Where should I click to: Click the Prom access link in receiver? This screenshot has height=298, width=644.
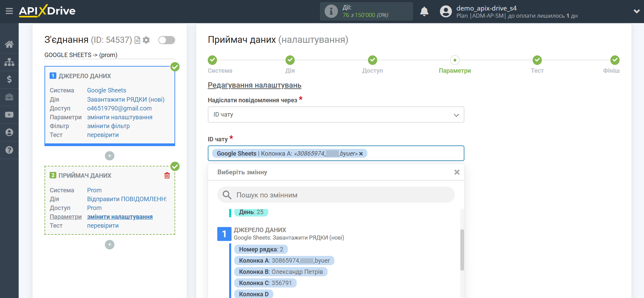coord(94,208)
